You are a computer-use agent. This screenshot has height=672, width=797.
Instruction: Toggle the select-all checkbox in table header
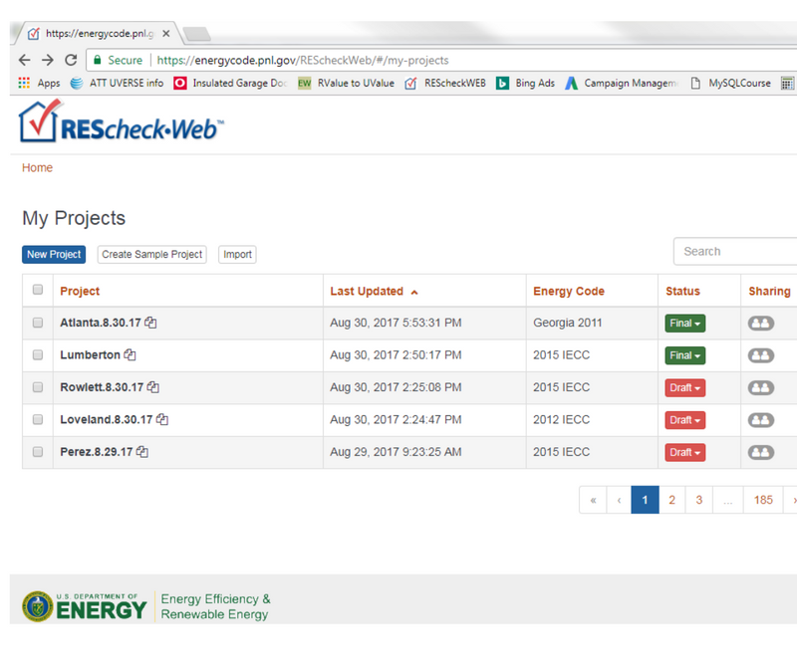point(38,290)
